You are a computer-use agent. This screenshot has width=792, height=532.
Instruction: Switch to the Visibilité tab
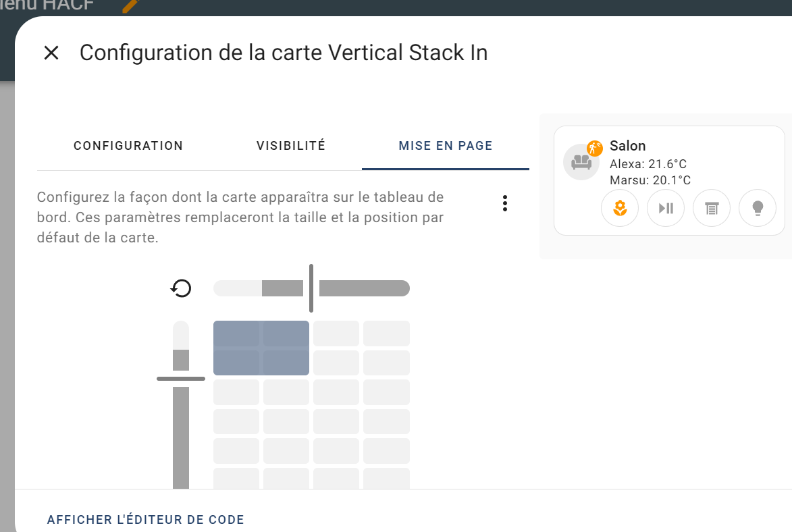click(x=291, y=146)
